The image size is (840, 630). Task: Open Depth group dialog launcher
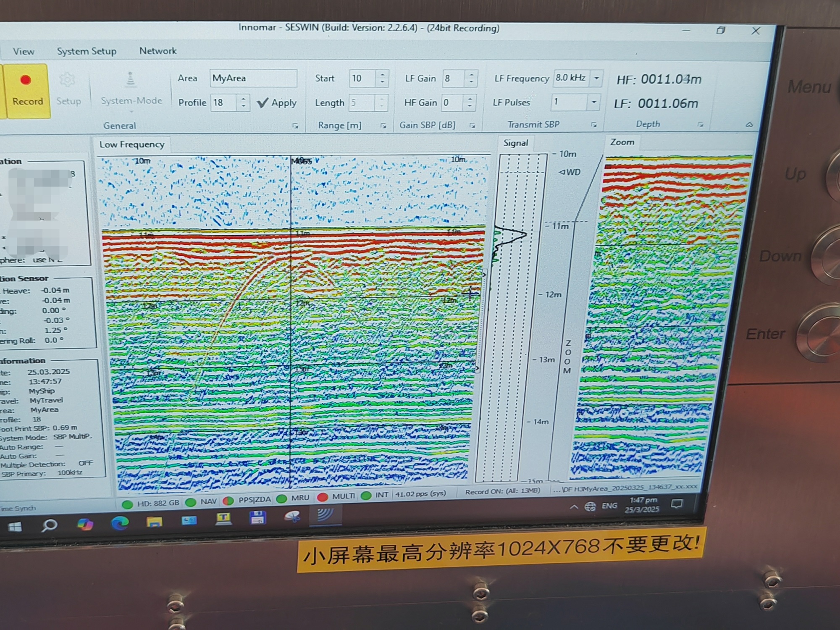pos(700,124)
